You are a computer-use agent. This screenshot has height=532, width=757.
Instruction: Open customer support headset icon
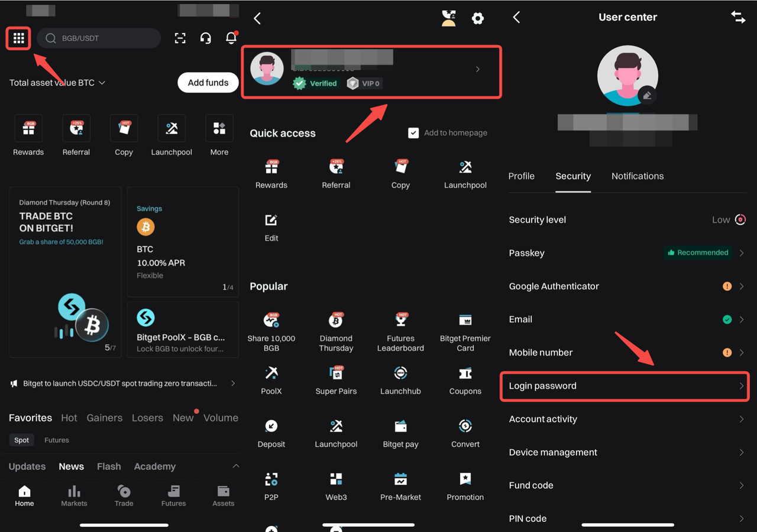[206, 38]
